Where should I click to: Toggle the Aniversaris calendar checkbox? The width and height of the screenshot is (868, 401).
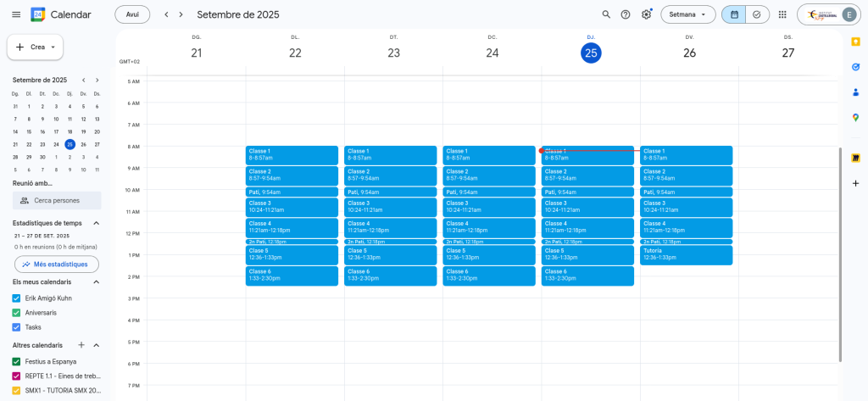(x=16, y=313)
